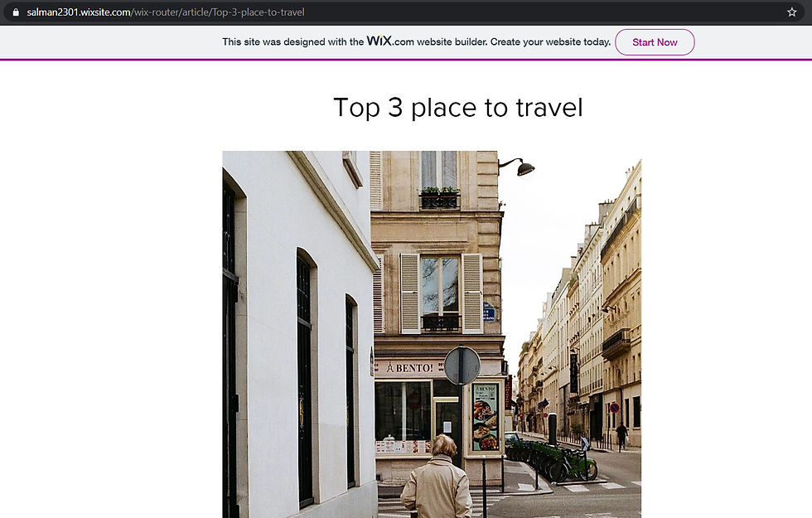Click the padlock site security icon
Viewport: 812px width, 518px height.
click(16, 12)
